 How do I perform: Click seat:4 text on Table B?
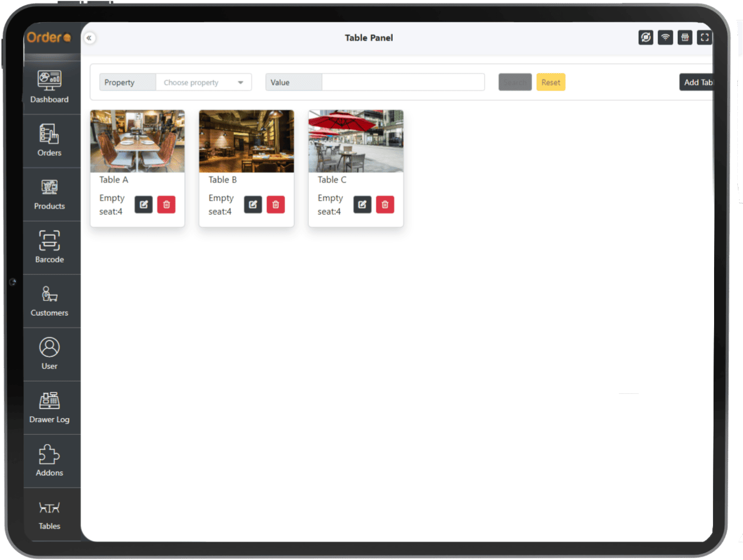click(220, 211)
